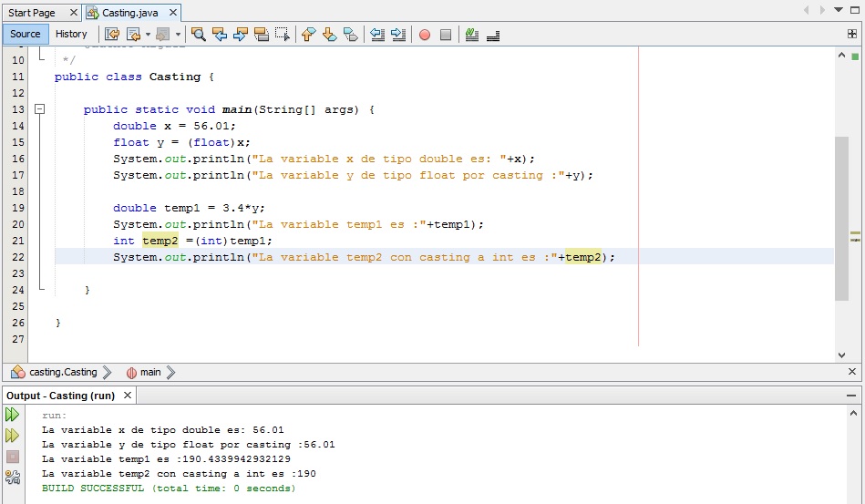Open Output settings wrench icon

tap(13, 477)
